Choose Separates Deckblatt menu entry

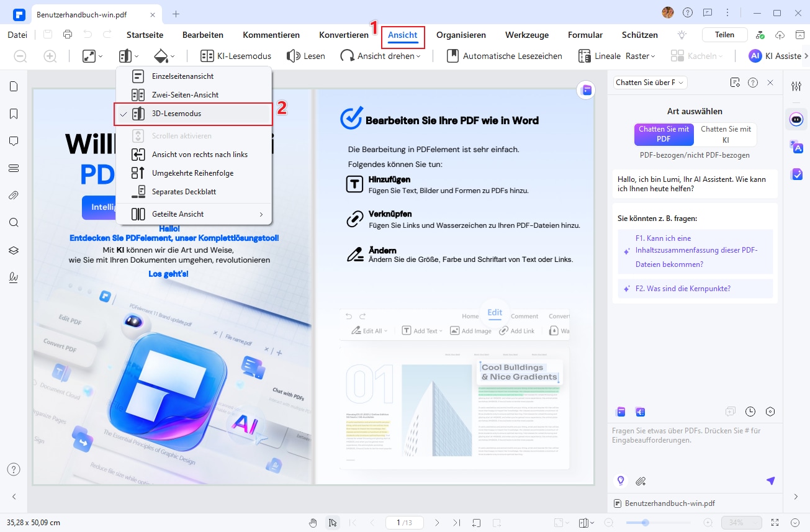click(193, 192)
